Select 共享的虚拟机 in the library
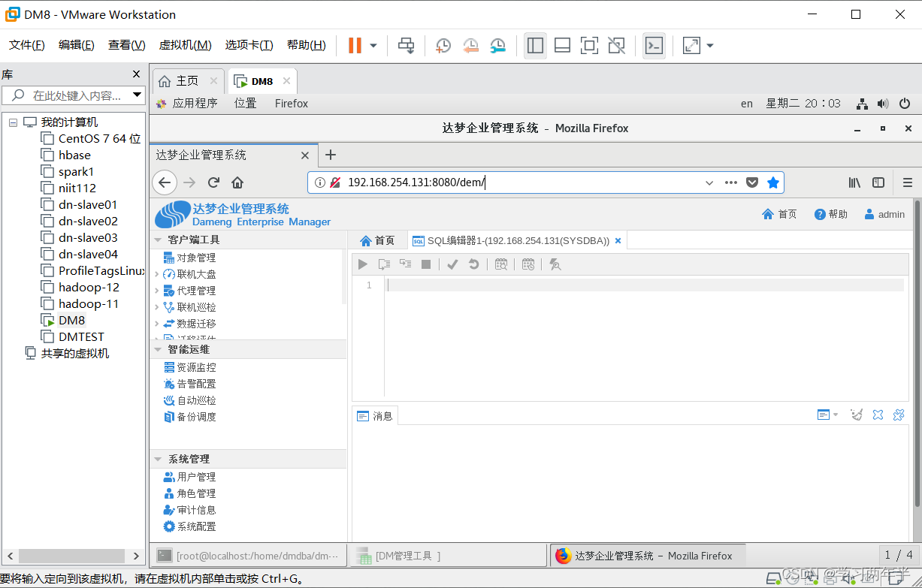This screenshot has width=922, height=588. point(74,353)
